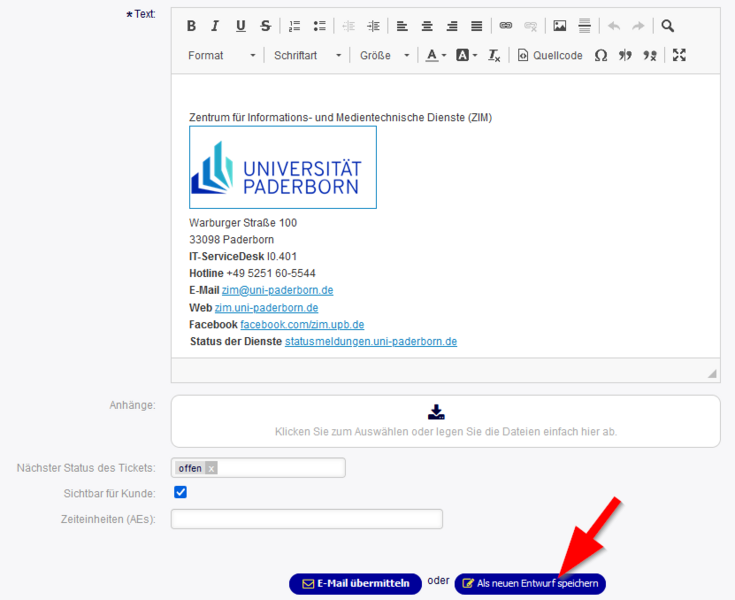Viewport: 735px width, 600px height.
Task: Insert a bulleted list
Action: pyautogui.click(x=320, y=26)
